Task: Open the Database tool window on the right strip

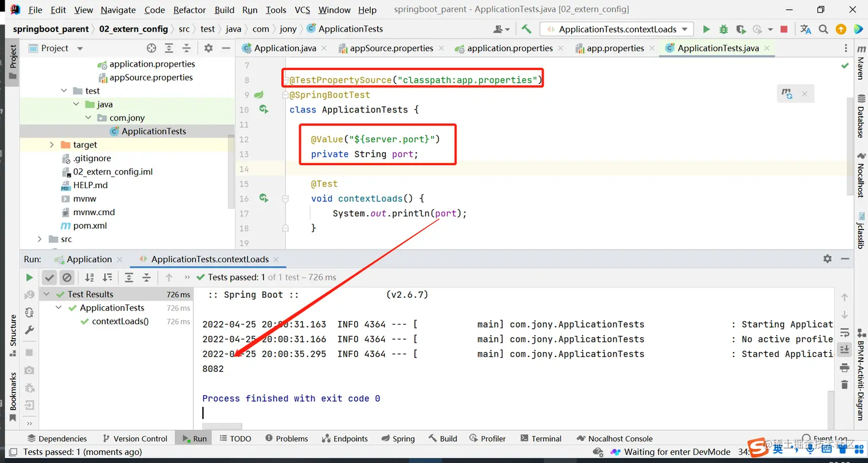Action: coord(861,115)
